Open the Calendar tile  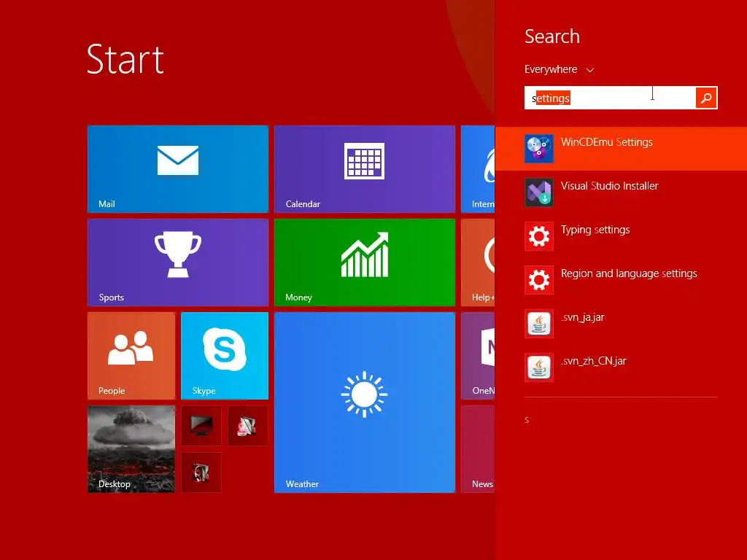click(x=365, y=168)
